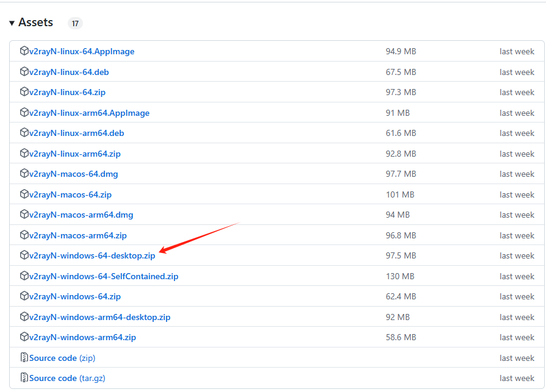
Task: Download Source code (zip)
Action: pyautogui.click(x=62, y=358)
